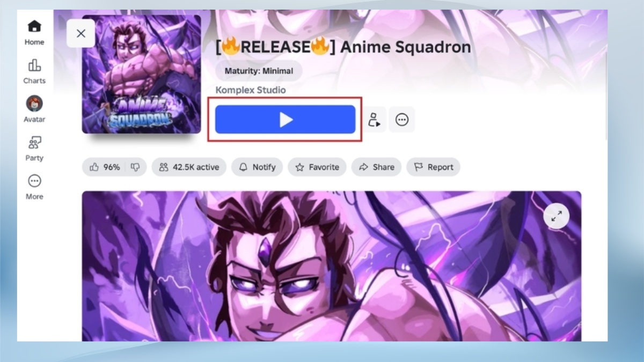644x362 pixels.
Task: Click the 42.5K active players chip
Action: tap(189, 167)
